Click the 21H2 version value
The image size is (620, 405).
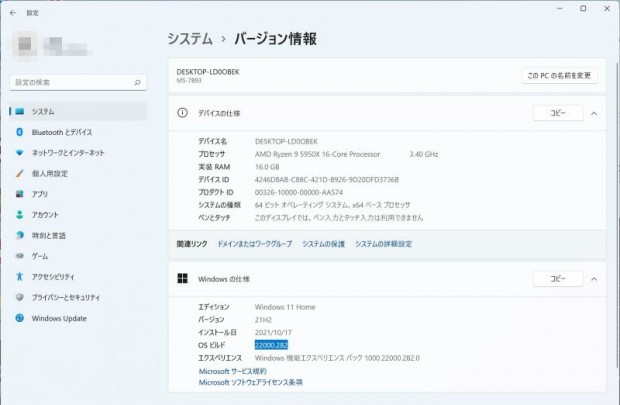point(263,320)
